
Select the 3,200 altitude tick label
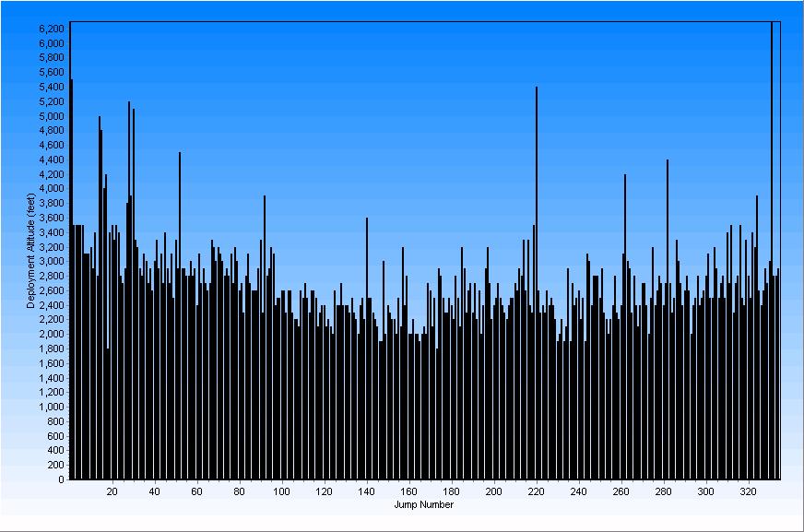point(52,247)
